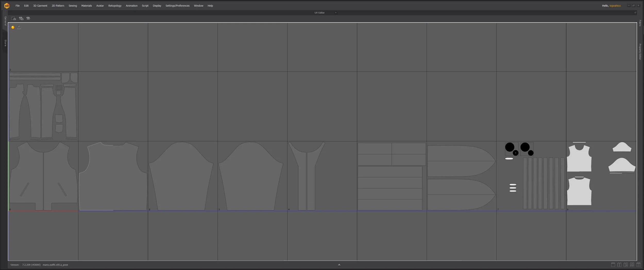
Task: Click the Marvelous Designer logo icon
Action: click(x=7, y=6)
